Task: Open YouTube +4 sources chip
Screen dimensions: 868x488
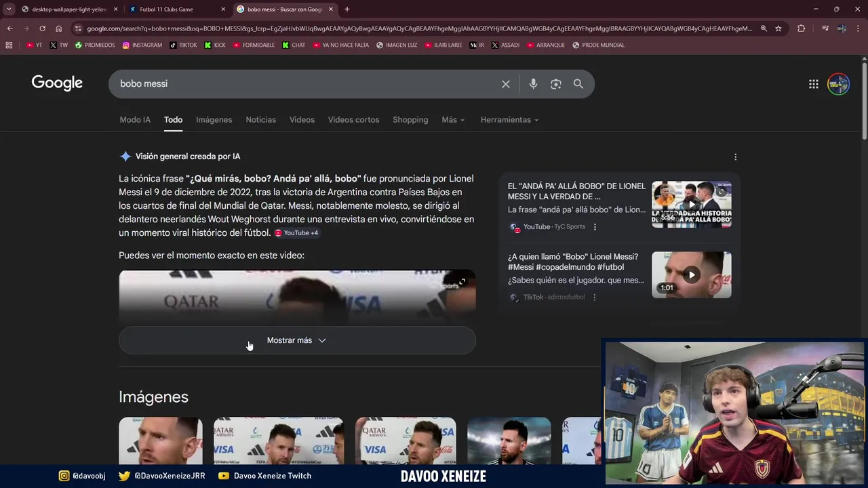Action: (296, 232)
